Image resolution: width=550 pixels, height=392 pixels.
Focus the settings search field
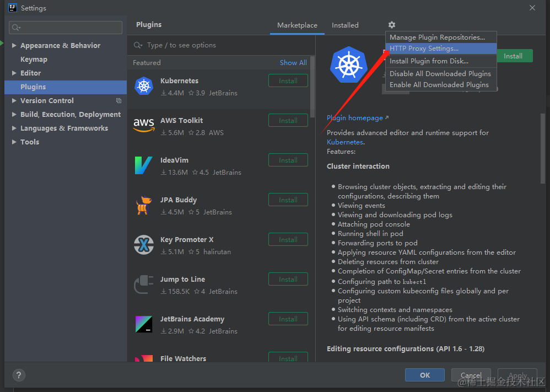(66, 28)
